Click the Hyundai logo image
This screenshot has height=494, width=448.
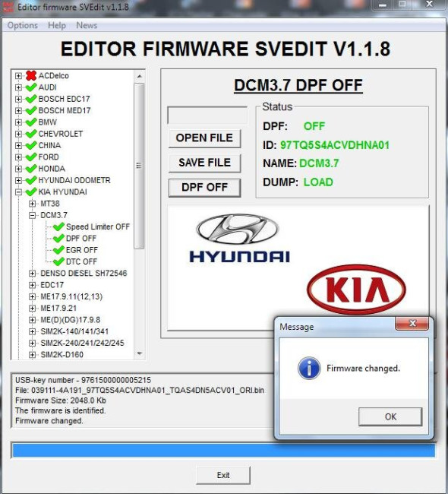239,238
